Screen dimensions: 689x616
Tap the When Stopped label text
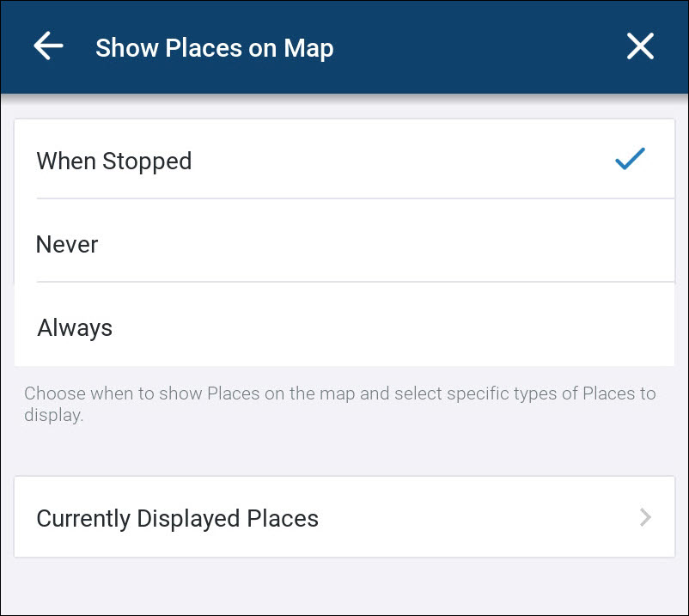(x=113, y=161)
